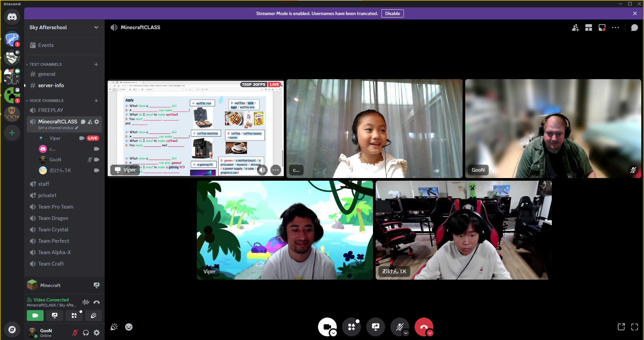This screenshot has width=644, height=340.
Task: Join Team Dragon voice channel
Action: click(64, 218)
